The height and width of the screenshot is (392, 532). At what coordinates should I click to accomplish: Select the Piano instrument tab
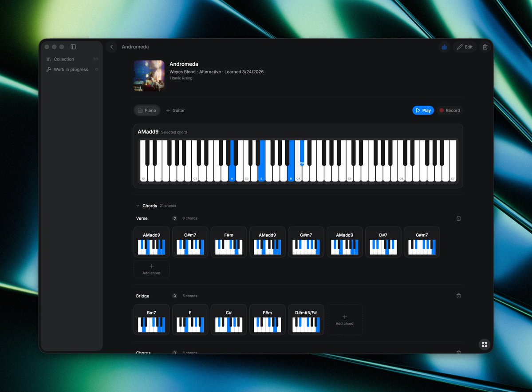pyautogui.click(x=147, y=110)
